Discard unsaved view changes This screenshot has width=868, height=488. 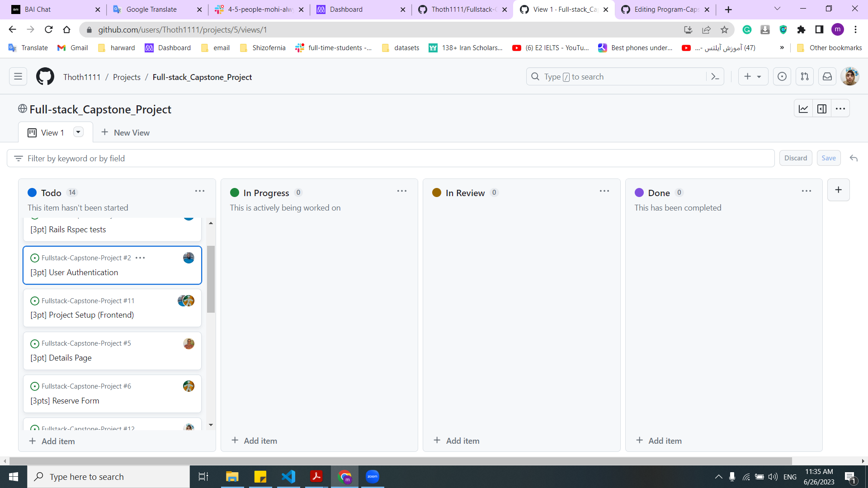796,158
